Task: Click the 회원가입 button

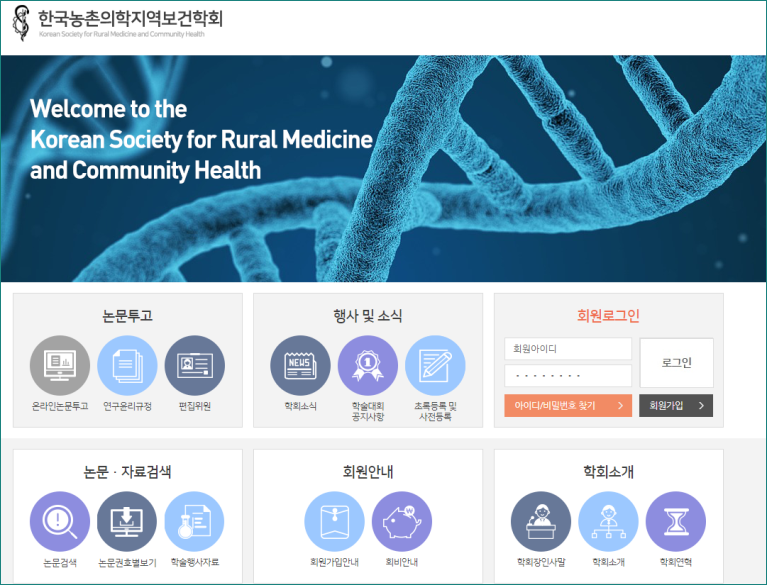Action: pos(676,405)
